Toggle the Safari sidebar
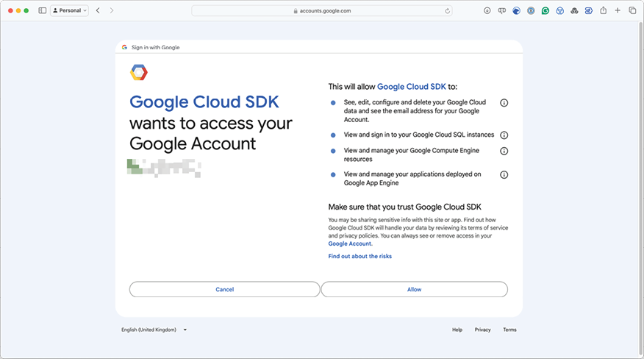 (42, 11)
